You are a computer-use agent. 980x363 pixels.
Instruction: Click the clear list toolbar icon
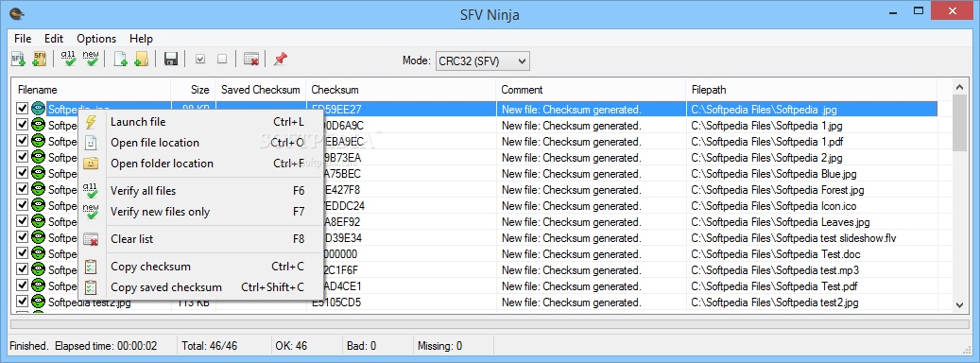251,60
